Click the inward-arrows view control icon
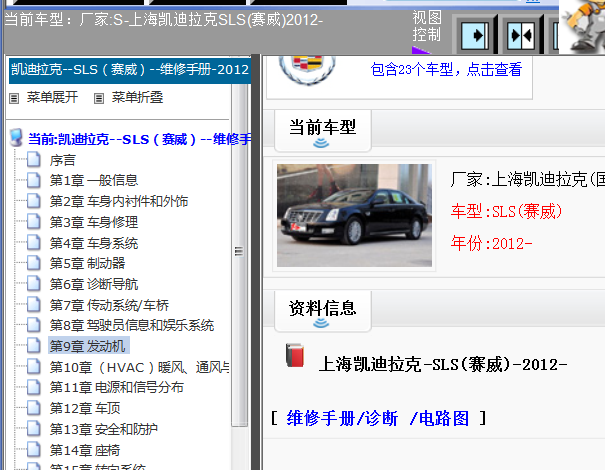The image size is (605, 470). [x=521, y=36]
